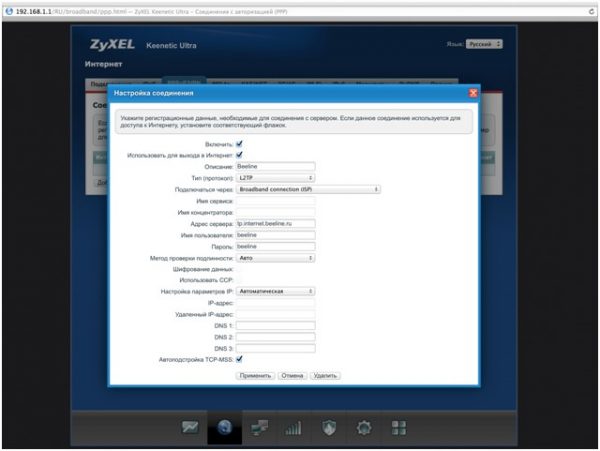Click the DNS 1 input field

[x=276, y=326]
